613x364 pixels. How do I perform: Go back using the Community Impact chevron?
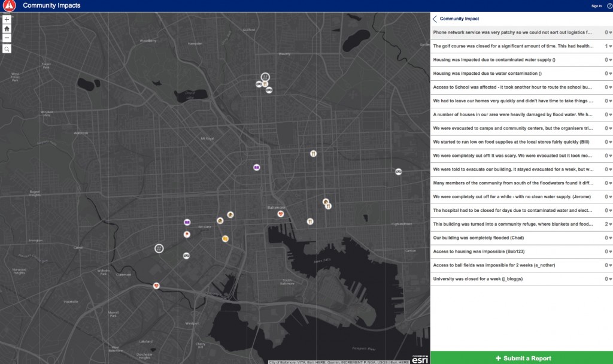click(x=435, y=19)
